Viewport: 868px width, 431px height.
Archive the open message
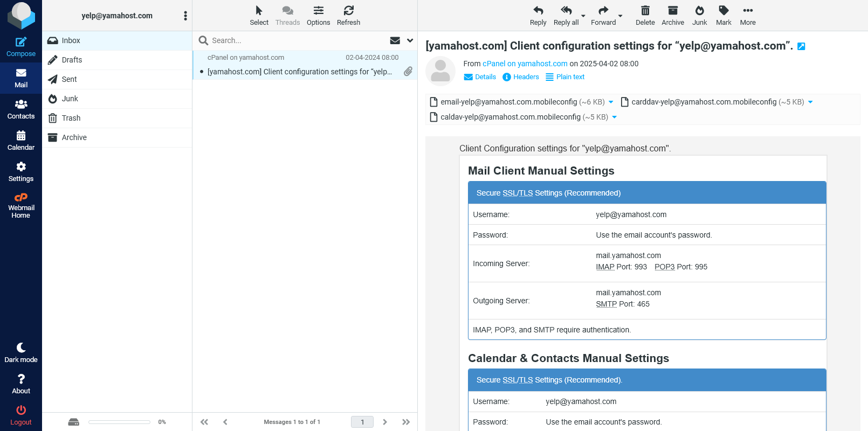(673, 16)
